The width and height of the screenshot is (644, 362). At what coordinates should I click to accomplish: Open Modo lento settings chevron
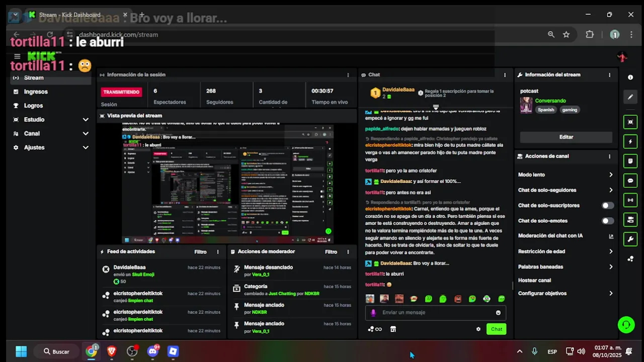[x=611, y=175]
